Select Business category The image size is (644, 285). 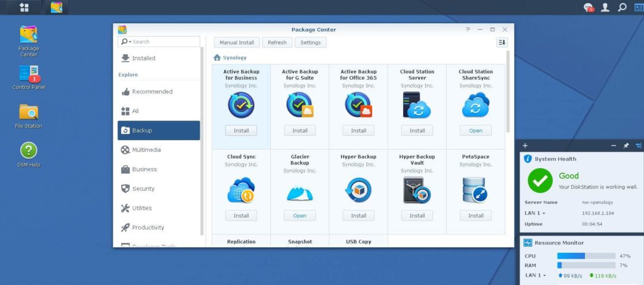(x=159, y=169)
